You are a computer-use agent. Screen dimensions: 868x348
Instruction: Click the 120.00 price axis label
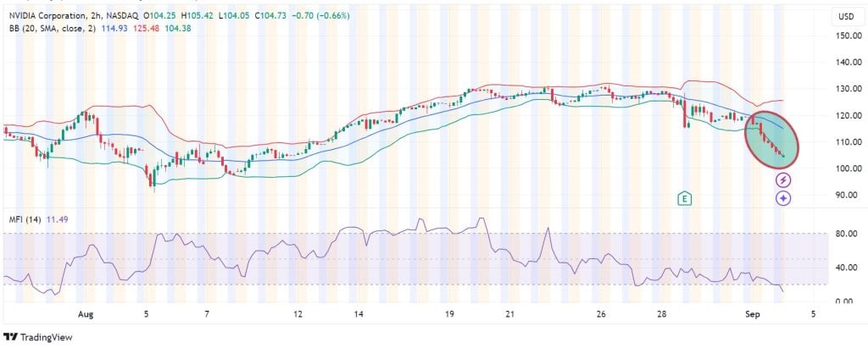pyautogui.click(x=847, y=115)
